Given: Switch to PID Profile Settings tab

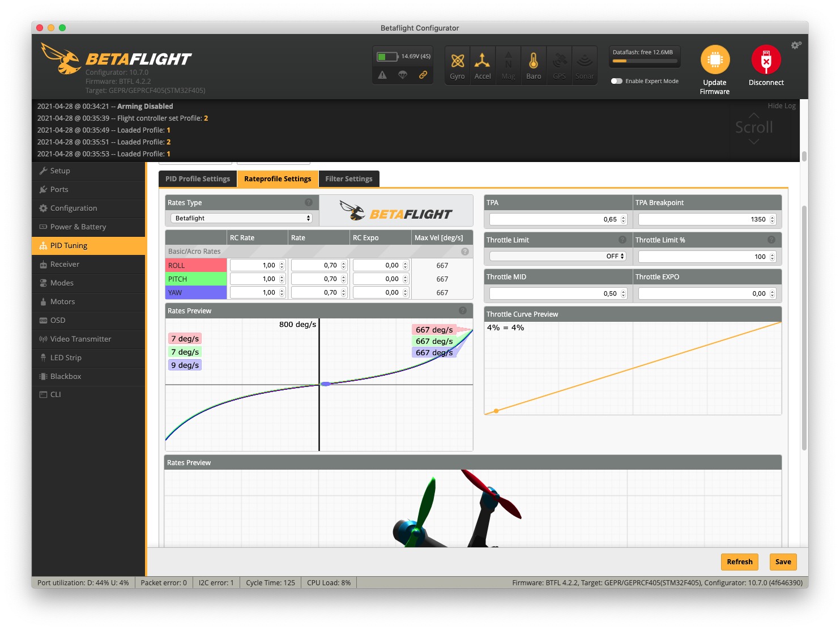Looking at the screenshot, I should point(198,178).
